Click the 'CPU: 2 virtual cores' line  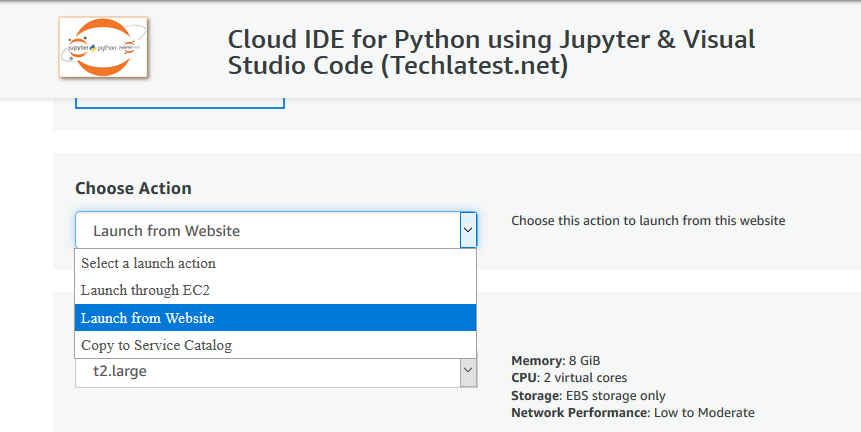569,378
